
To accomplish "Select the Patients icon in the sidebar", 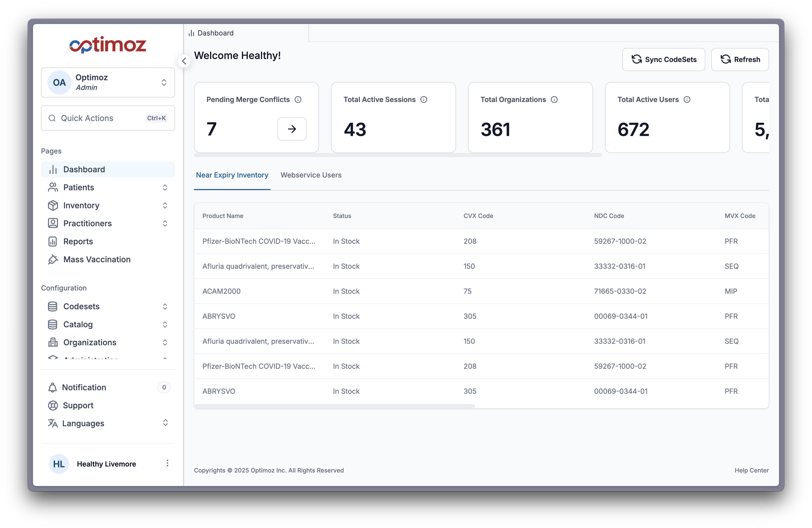I will click(x=53, y=187).
